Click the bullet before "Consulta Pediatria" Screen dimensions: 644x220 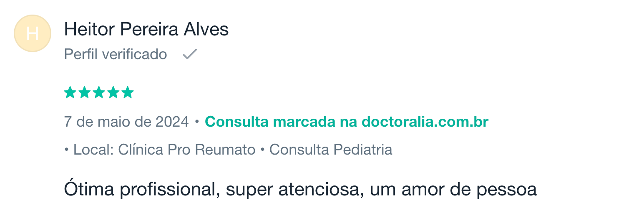(262, 150)
